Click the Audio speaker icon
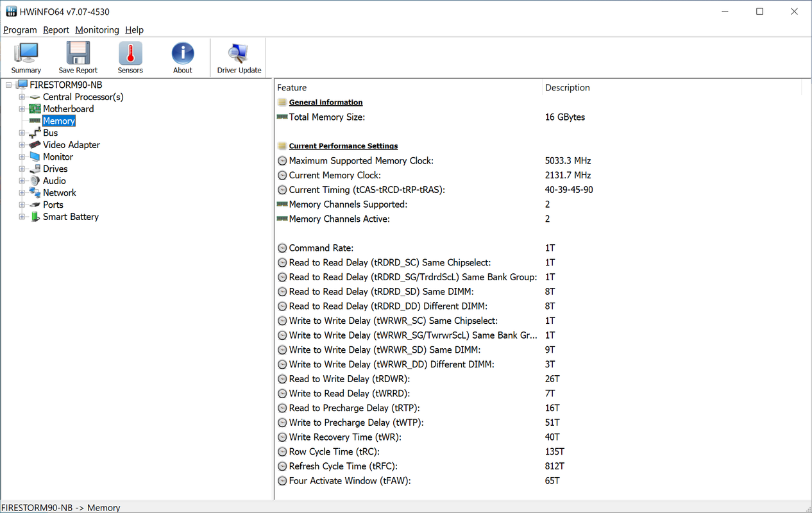Image resolution: width=812 pixels, height=513 pixels. point(35,181)
